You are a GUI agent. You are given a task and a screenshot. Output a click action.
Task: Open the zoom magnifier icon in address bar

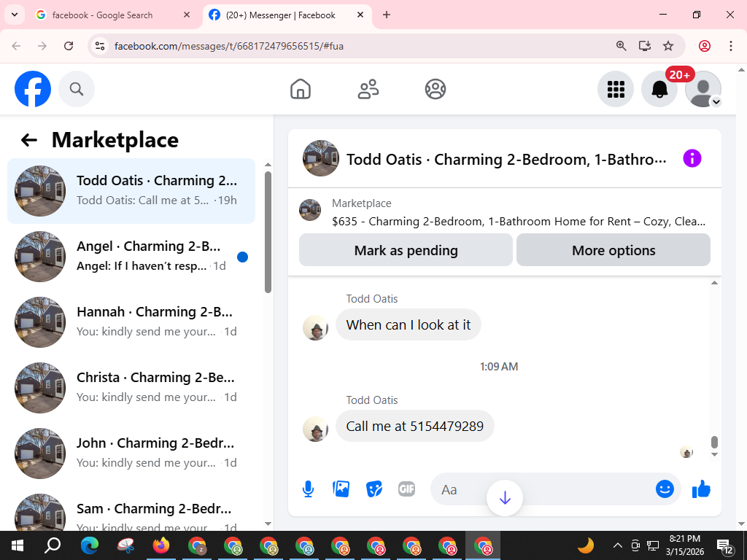pyautogui.click(x=621, y=46)
